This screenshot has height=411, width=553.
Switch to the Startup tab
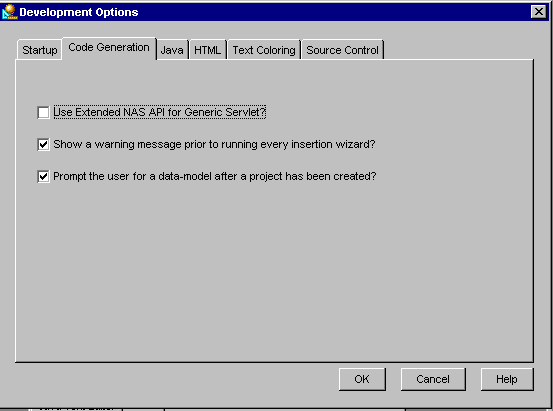40,50
